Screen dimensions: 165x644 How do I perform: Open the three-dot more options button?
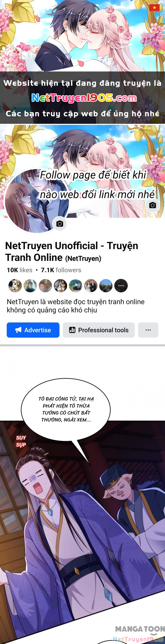(x=148, y=330)
